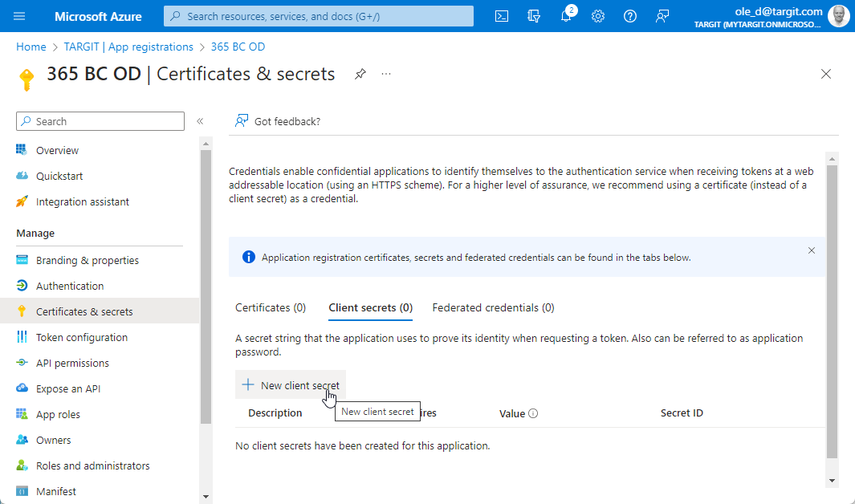Open the ellipsis more options menu
Viewport: 855px width, 504px height.
(x=386, y=74)
